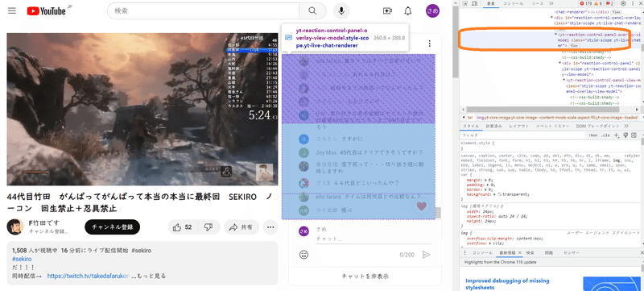Toggle the :hov element state panel

pyautogui.click(x=592, y=135)
